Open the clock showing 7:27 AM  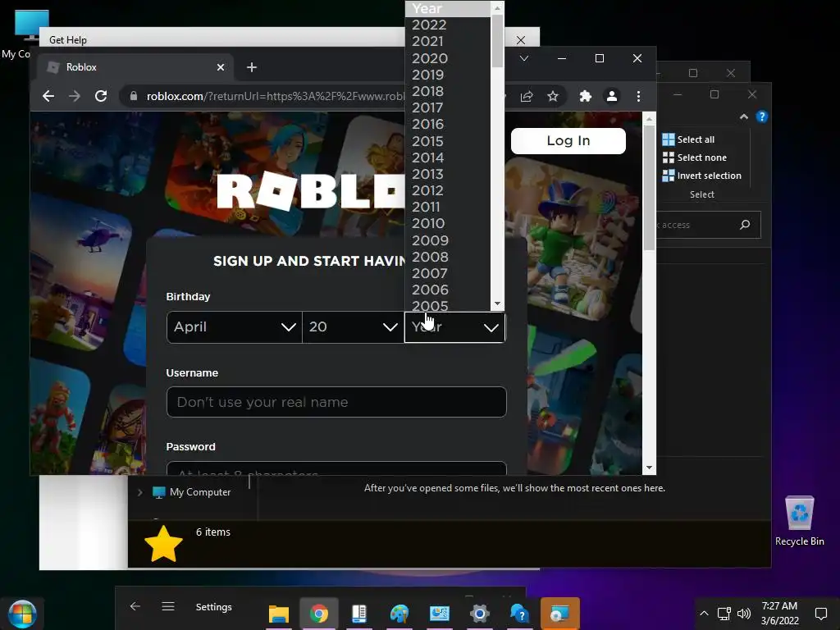point(780,614)
